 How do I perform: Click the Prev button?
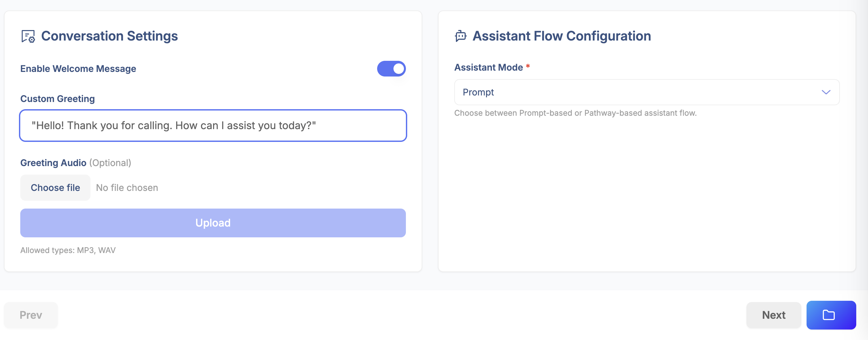[x=31, y=315]
